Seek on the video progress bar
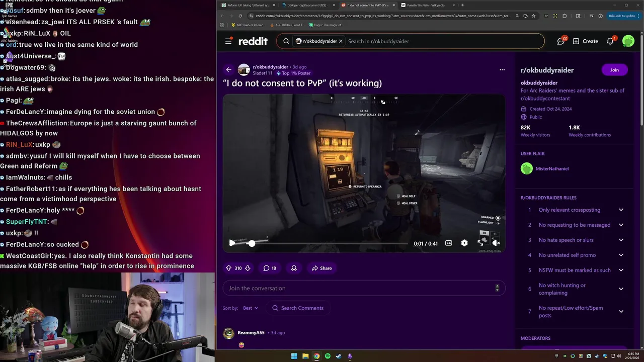Viewport: 644px width, 362px height. [x=318, y=243]
